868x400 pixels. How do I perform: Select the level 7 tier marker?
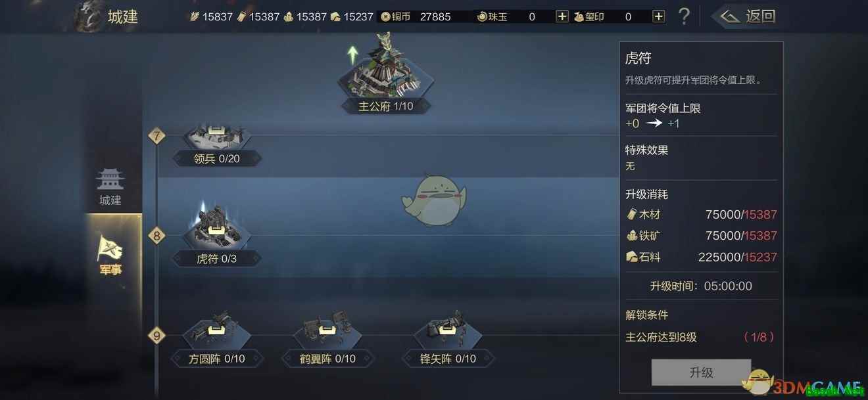[157, 137]
